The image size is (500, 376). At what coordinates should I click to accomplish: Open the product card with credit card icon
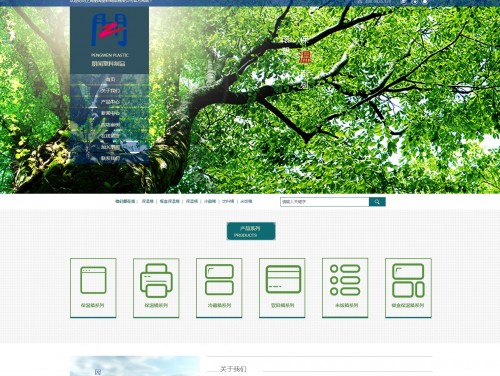(x=282, y=288)
